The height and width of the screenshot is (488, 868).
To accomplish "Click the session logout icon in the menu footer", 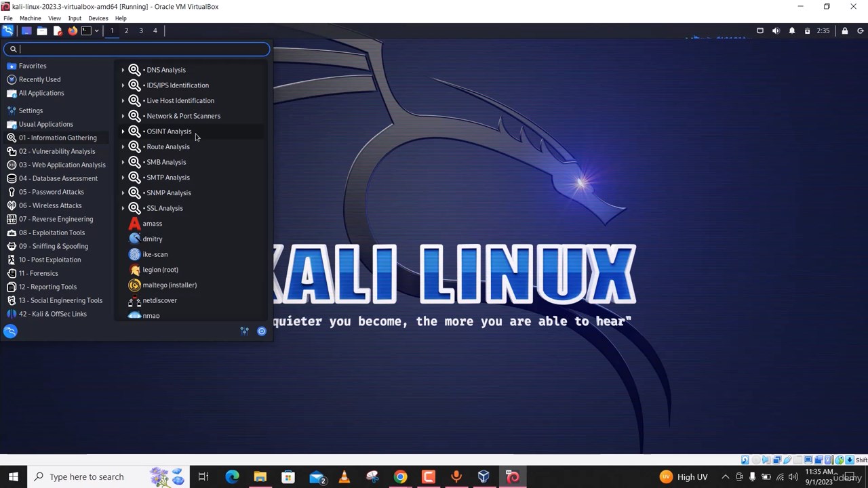I will [262, 331].
